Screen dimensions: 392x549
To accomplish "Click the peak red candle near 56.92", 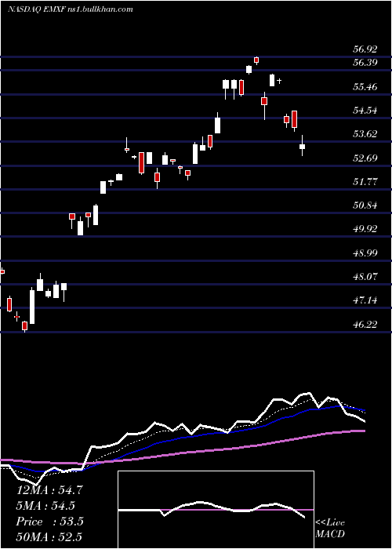I will point(256,60).
